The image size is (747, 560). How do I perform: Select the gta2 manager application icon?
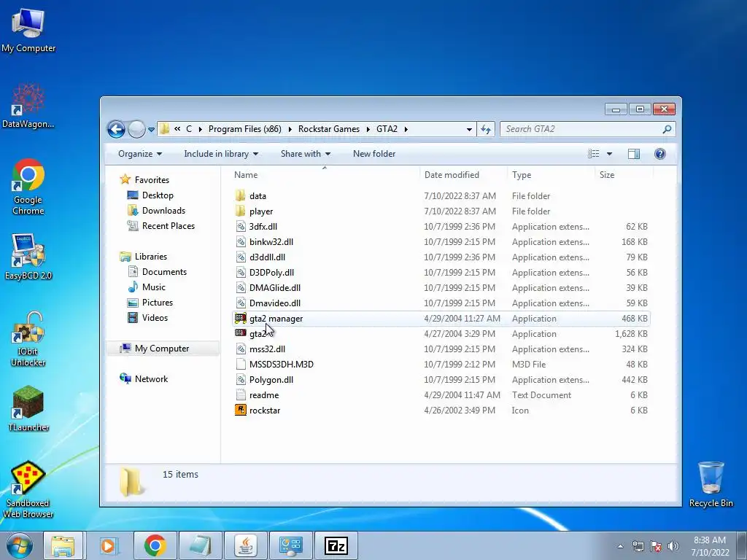coord(241,318)
